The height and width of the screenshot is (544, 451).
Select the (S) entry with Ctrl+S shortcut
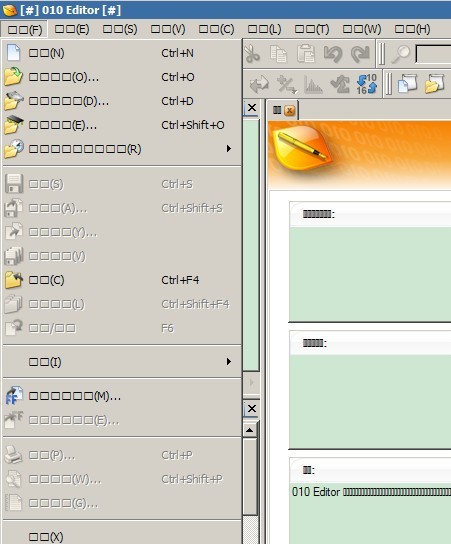point(122,184)
